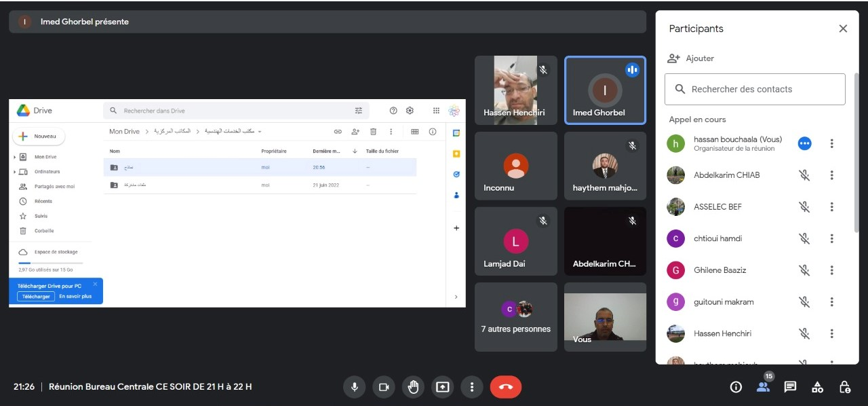Toggle raise hand button
The image size is (868, 406).
pyautogui.click(x=413, y=387)
